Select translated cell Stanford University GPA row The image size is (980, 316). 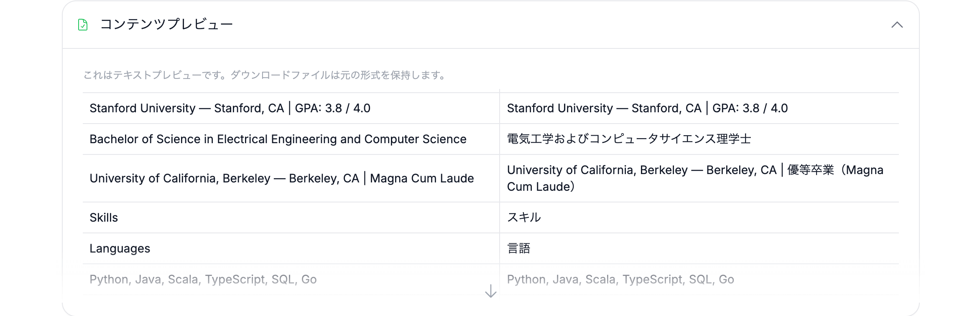[x=699, y=108]
